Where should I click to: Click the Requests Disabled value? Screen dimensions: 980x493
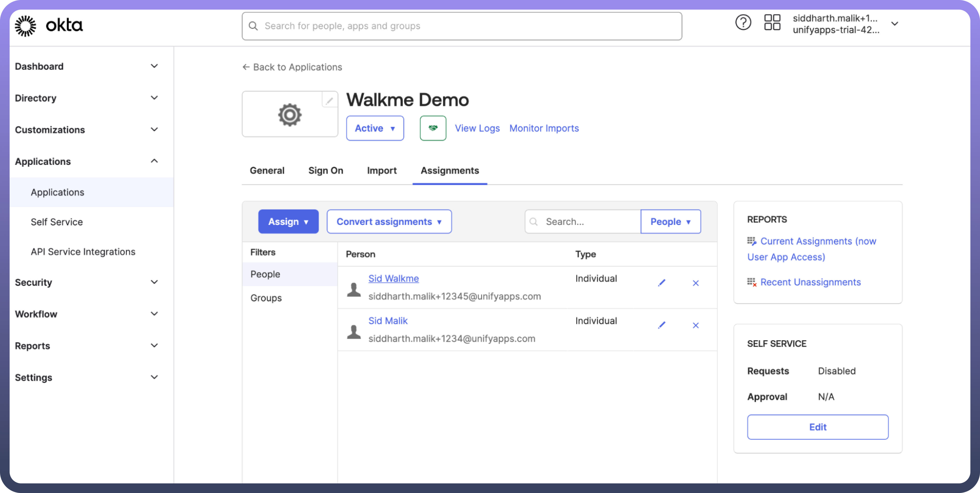pos(837,371)
